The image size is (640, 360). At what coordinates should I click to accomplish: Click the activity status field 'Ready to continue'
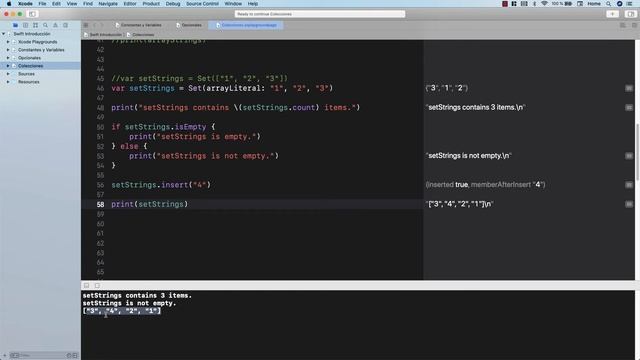tap(320, 14)
